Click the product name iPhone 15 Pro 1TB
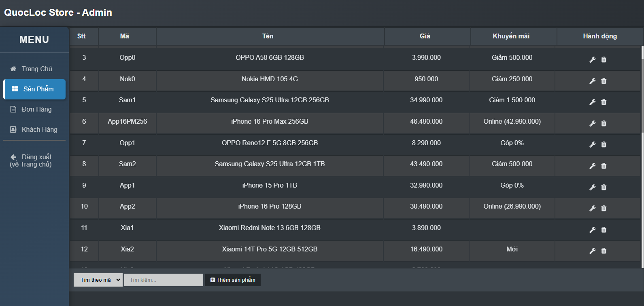 click(x=270, y=185)
